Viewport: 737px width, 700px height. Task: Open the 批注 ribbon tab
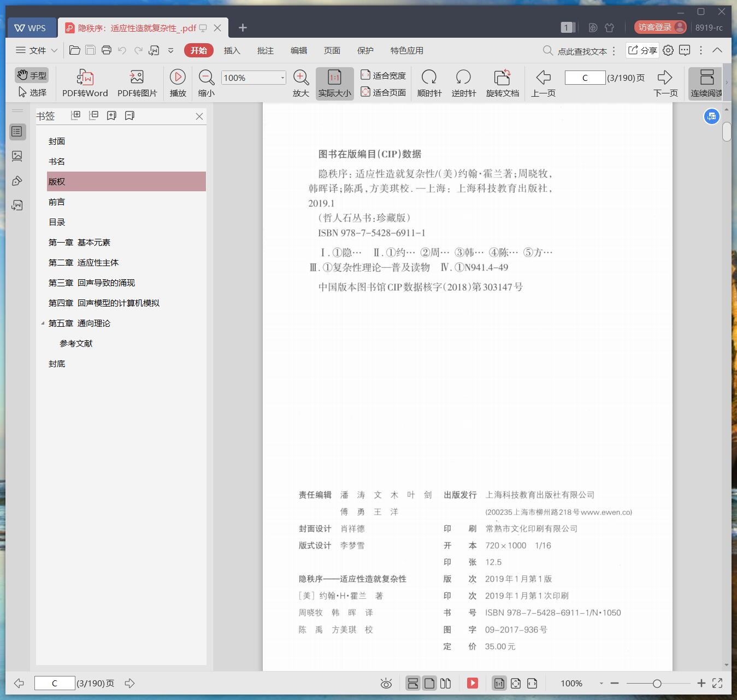(x=265, y=50)
